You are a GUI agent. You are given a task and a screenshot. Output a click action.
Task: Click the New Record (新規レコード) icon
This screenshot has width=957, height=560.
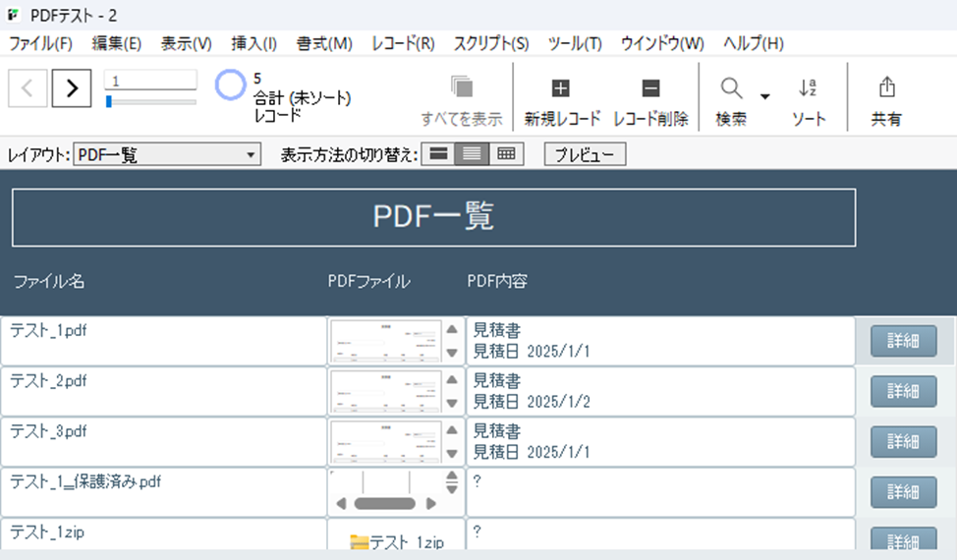coord(561,89)
